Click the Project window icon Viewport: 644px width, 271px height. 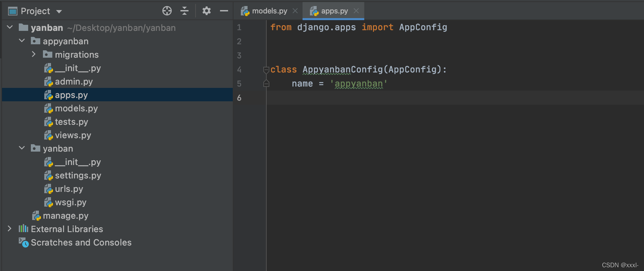point(13,11)
